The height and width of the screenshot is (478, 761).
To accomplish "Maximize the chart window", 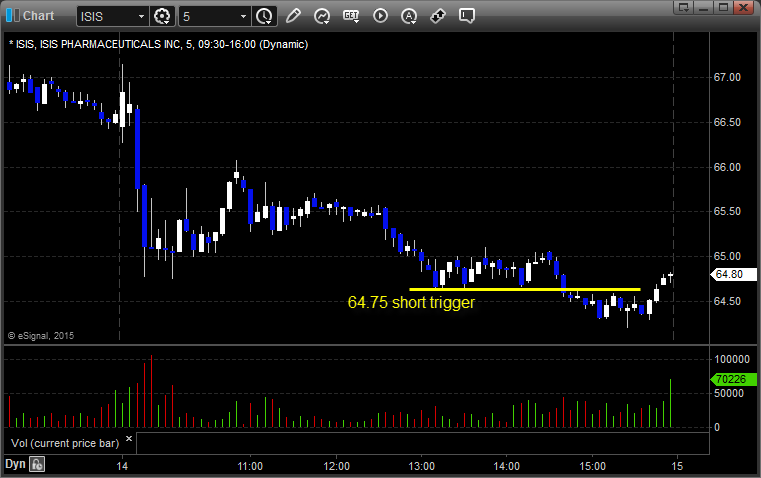I will [x=724, y=7].
